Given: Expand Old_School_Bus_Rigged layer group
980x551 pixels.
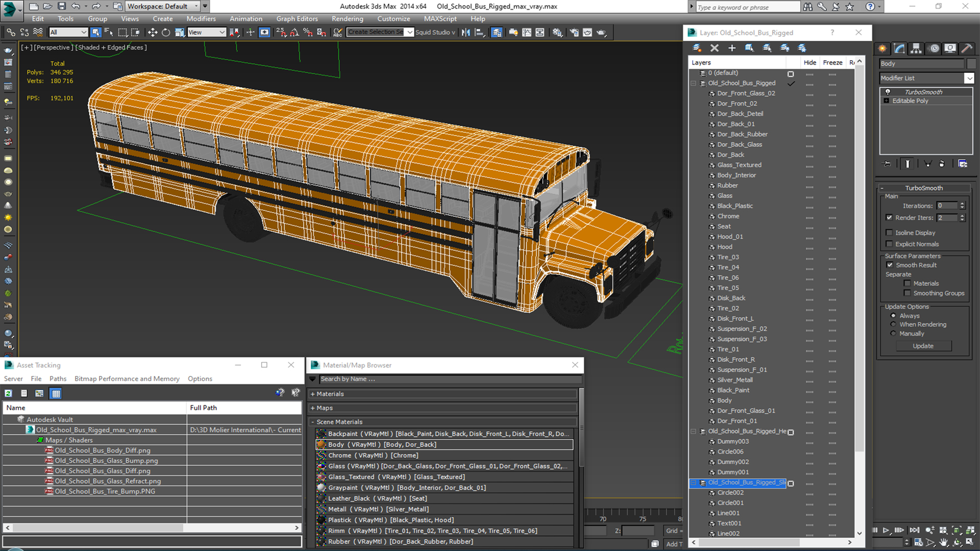Looking at the screenshot, I should (x=695, y=83).
